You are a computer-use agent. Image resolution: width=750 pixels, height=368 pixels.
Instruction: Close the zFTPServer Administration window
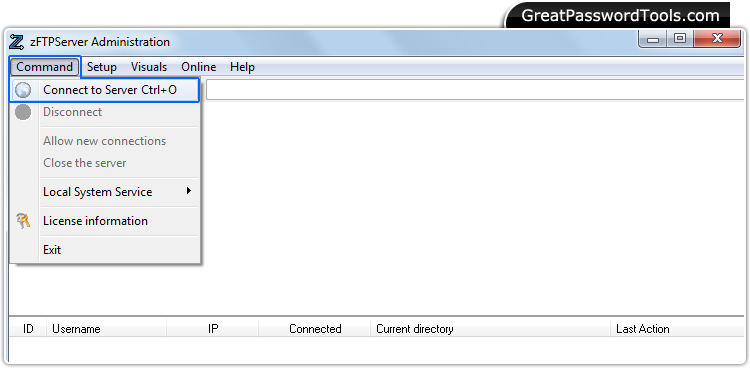tap(717, 39)
